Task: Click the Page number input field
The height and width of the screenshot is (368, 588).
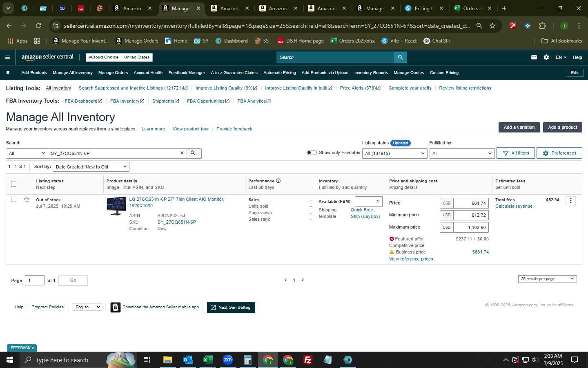Action: tap(35, 280)
